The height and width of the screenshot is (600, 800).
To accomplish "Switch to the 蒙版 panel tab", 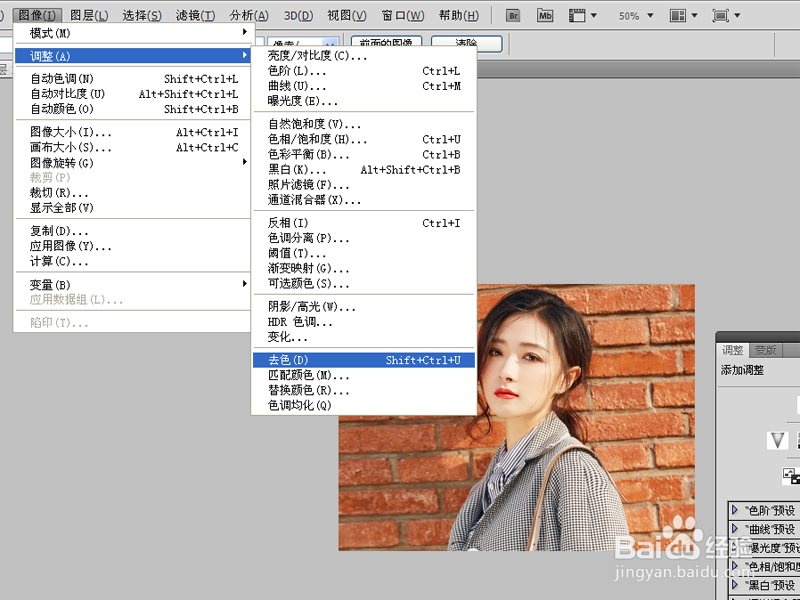I will 765,351.
